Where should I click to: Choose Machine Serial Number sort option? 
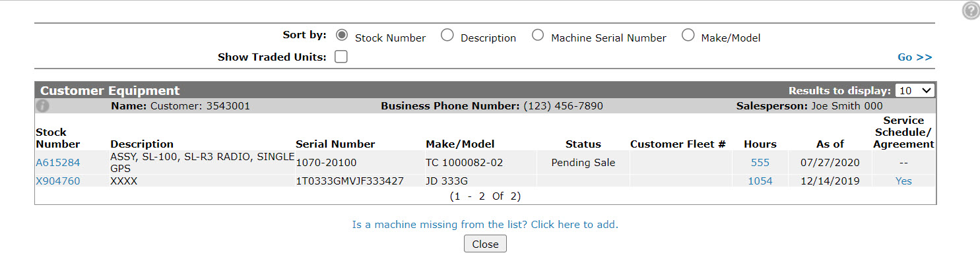click(x=538, y=36)
